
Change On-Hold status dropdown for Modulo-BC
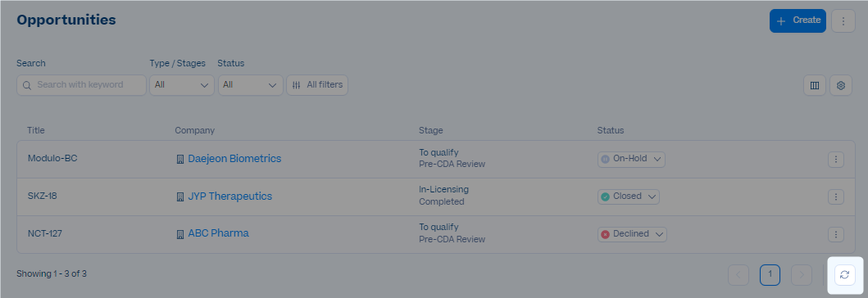[x=631, y=159]
